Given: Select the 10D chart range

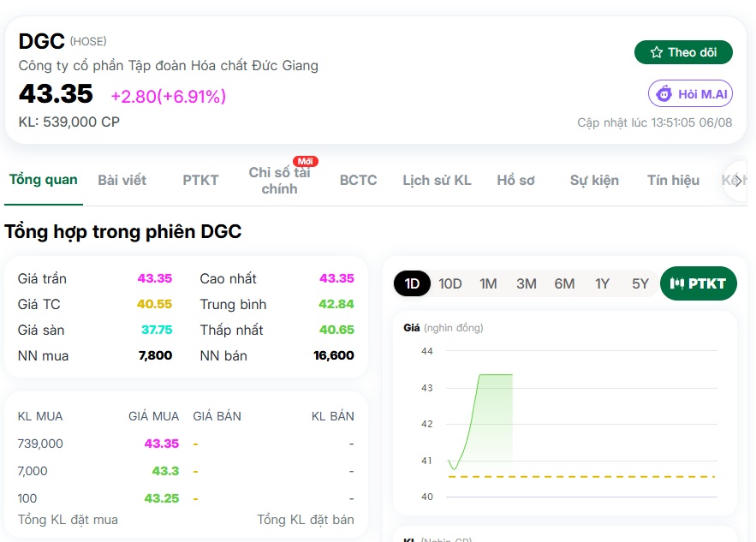Looking at the screenshot, I should (x=449, y=283).
